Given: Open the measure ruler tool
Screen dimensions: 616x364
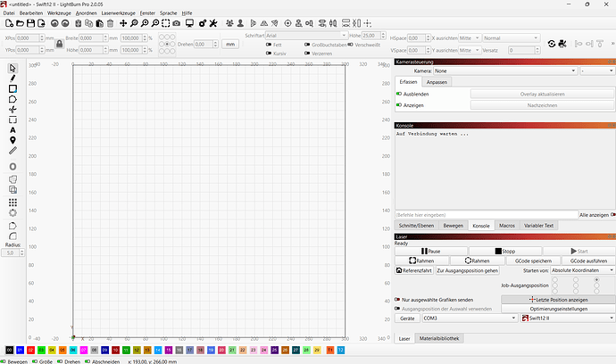Looking at the screenshot, I should click(x=12, y=151).
